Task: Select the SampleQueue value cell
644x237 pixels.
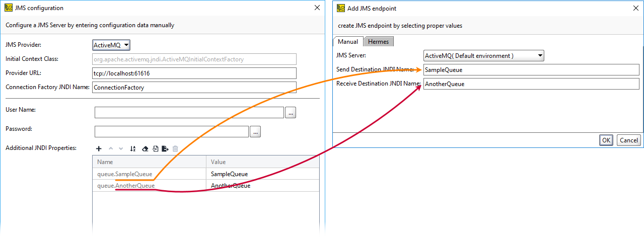Action: pos(262,174)
